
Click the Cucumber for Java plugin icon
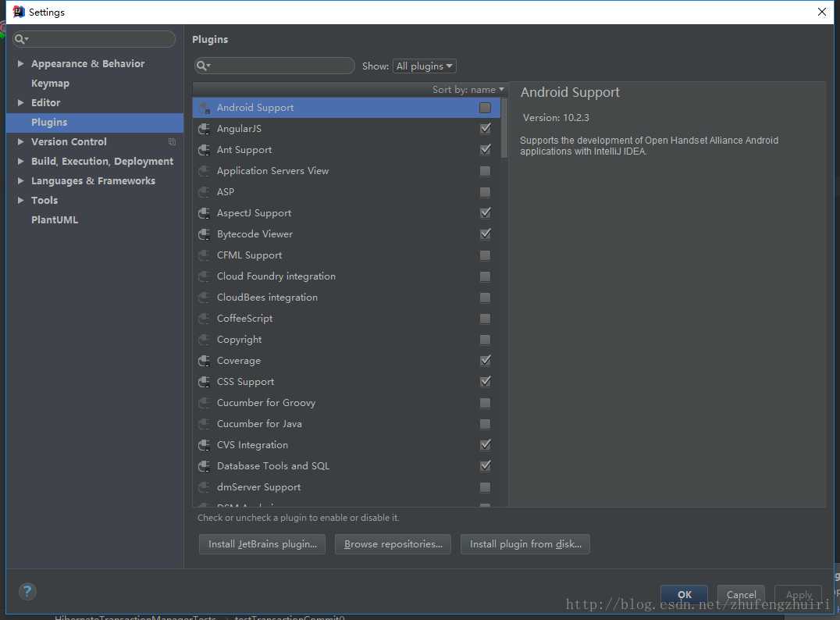[x=204, y=425]
